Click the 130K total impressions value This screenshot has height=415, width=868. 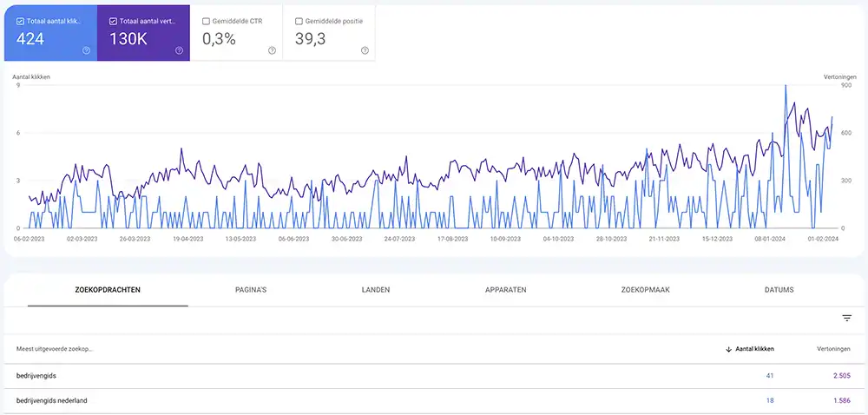point(128,39)
